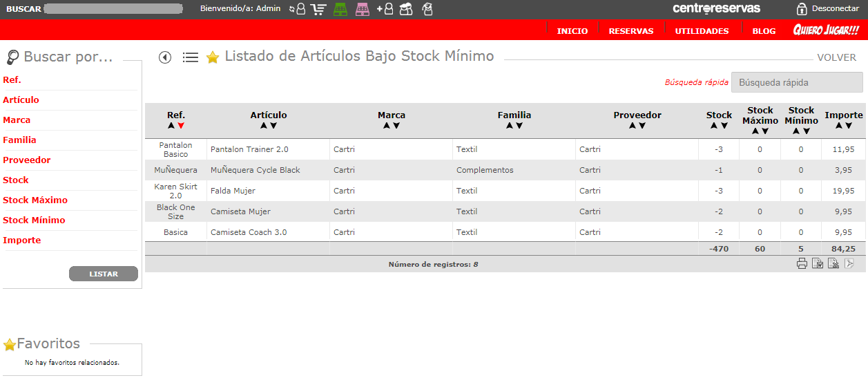868x387 pixels.
Task: Click the circled back arrow icon
Action: (x=165, y=57)
